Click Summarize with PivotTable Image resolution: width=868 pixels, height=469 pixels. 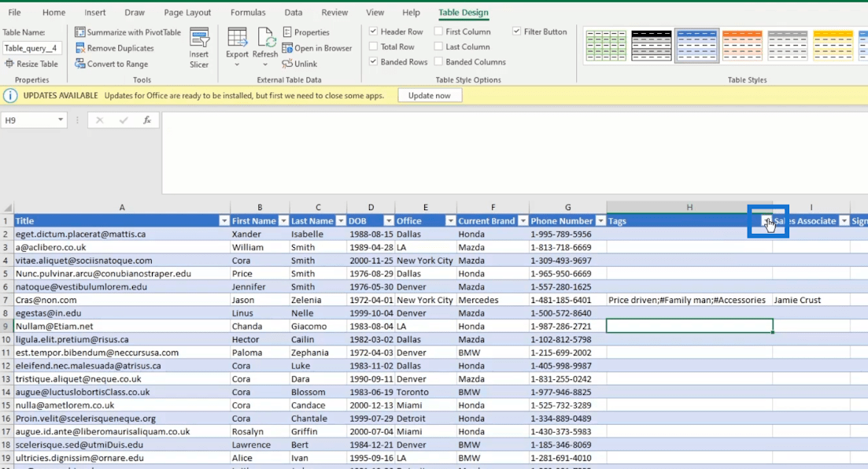pos(127,32)
